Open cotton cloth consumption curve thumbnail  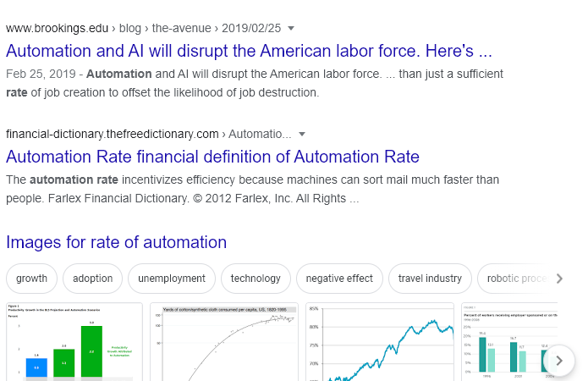[x=224, y=342]
